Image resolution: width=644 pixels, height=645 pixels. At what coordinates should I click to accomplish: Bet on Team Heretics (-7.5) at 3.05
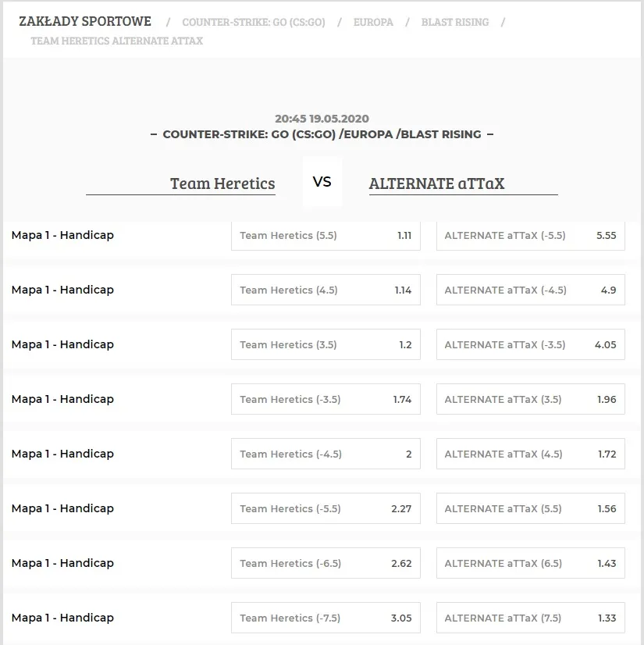pos(326,618)
